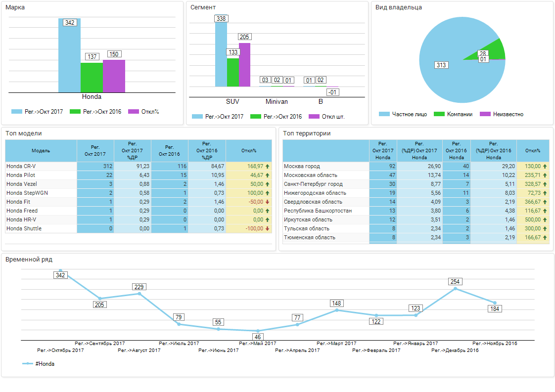Click the 46 point for Май 2017
The image size is (555, 392).
pyautogui.click(x=258, y=331)
